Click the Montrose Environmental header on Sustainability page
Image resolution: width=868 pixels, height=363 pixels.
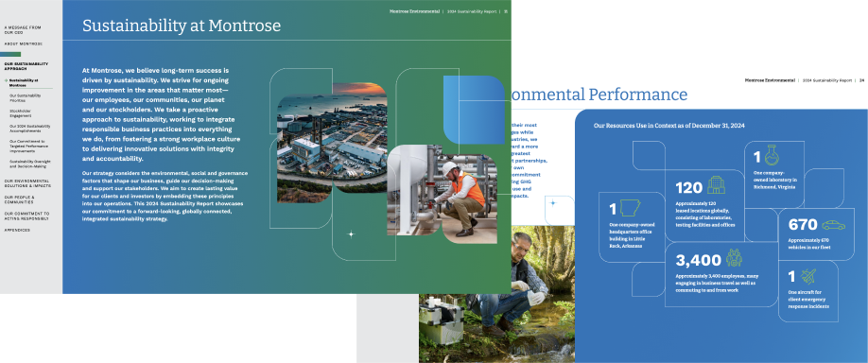click(415, 11)
